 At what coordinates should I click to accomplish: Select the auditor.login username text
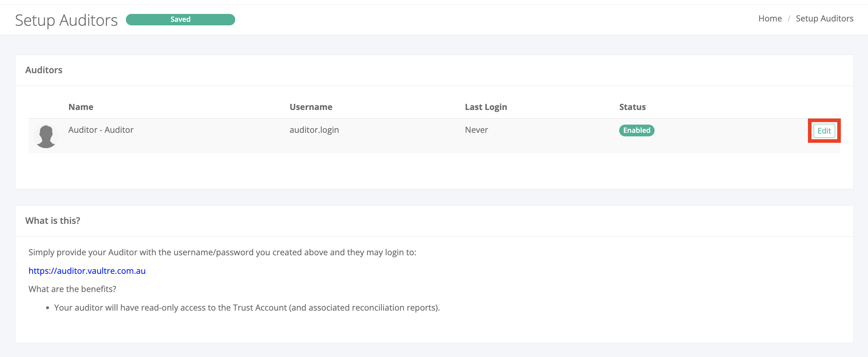314,130
